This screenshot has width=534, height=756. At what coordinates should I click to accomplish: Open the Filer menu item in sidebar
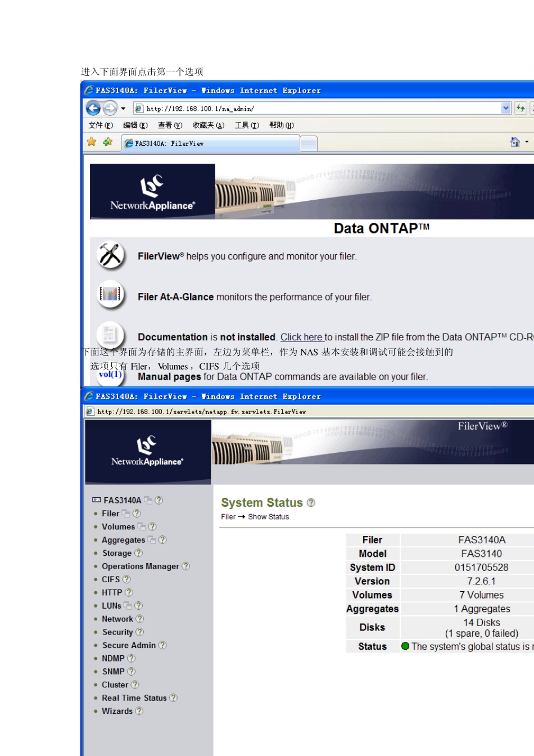pos(110,514)
